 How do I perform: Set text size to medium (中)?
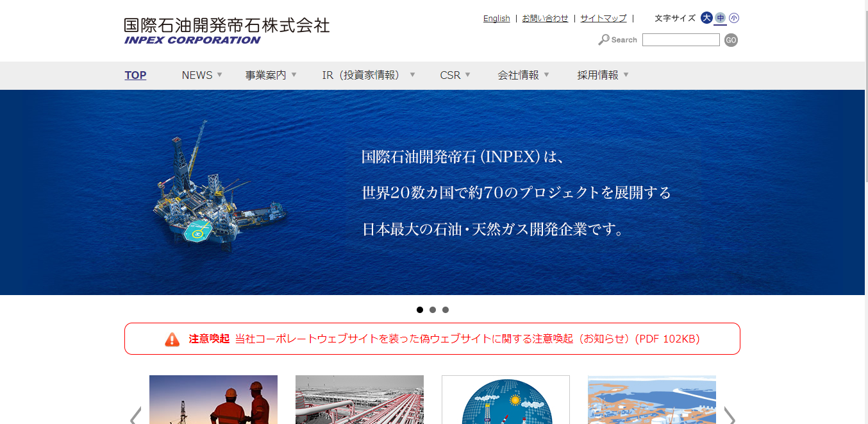721,18
